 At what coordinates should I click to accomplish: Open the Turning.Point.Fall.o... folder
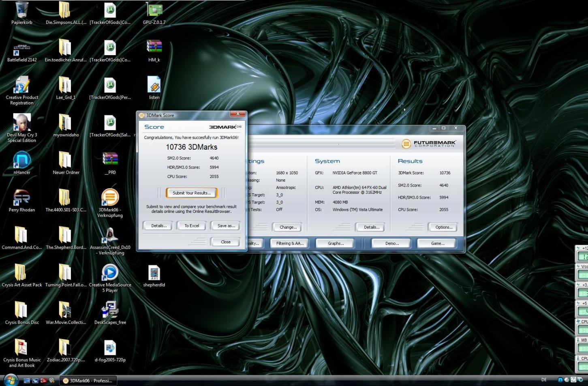66,276
